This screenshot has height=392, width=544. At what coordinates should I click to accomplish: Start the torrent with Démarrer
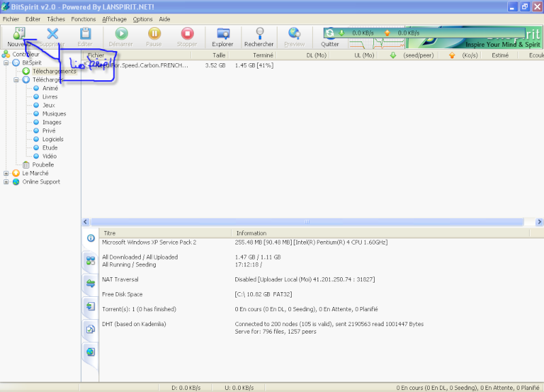(x=121, y=33)
